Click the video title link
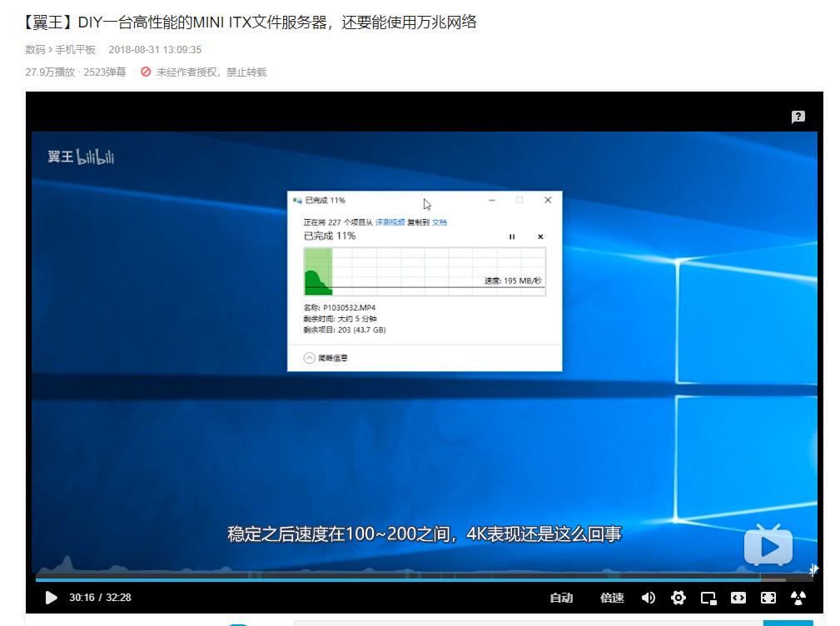Image resolution: width=840 pixels, height=626 pixels. tap(250, 22)
